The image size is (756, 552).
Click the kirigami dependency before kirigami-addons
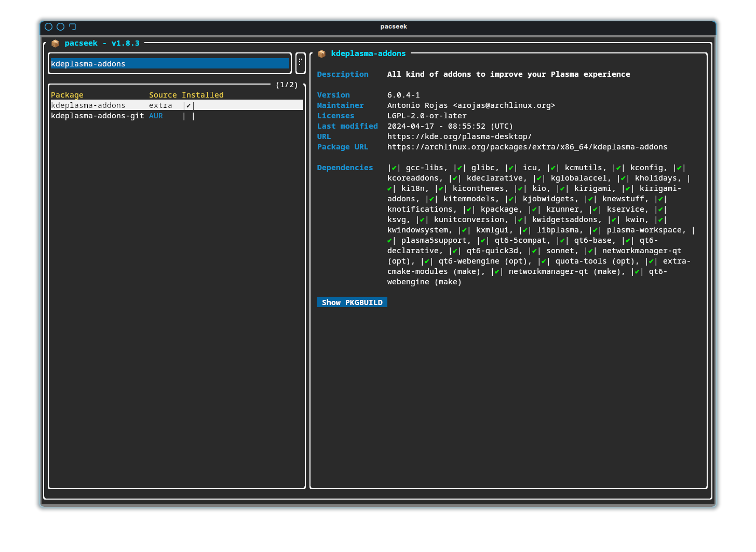click(592, 188)
